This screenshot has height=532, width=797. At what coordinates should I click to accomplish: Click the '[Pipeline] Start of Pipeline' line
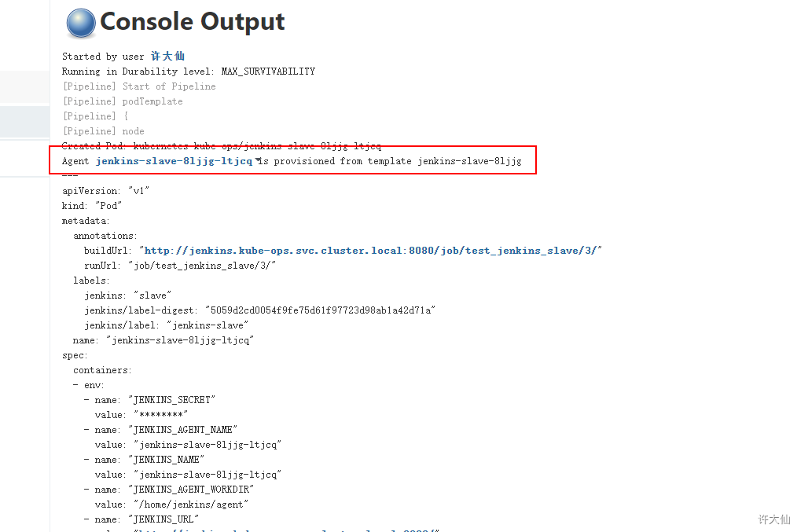point(138,86)
